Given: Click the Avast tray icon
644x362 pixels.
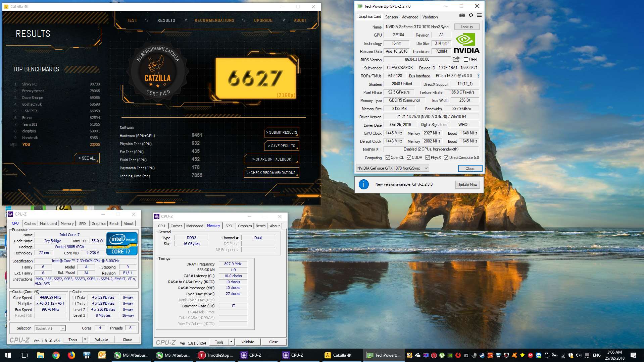Looking at the screenshot, I should [x=514, y=355].
